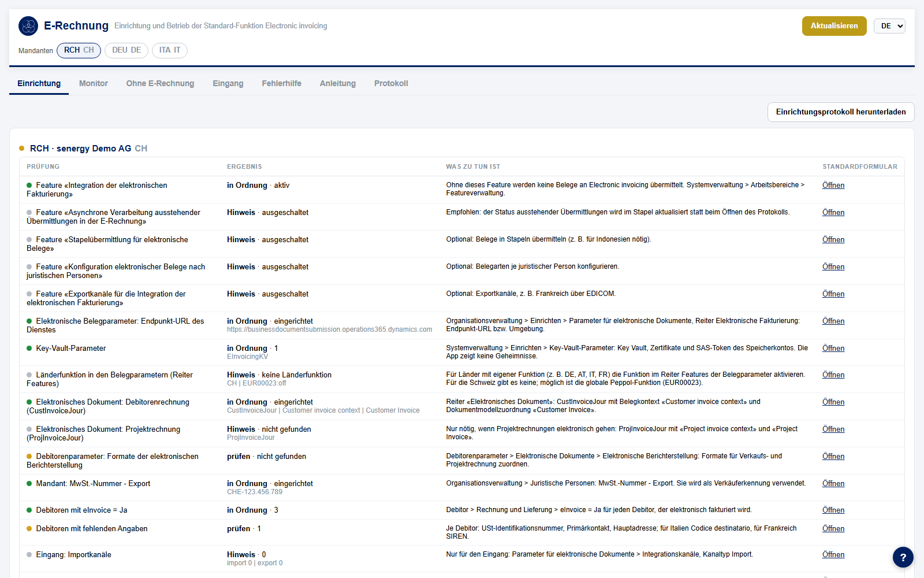
Task: Click Öffnen for Endpunkt-URL des Dienstes row
Action: tap(833, 321)
